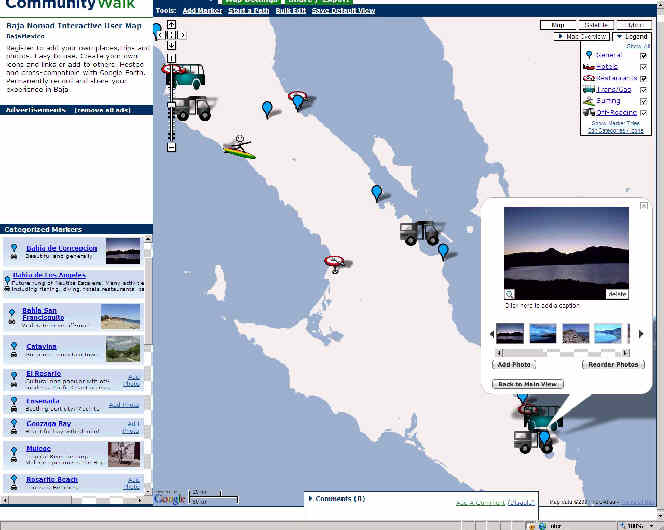Open the Bahia de Concepcion thumbnail
This screenshot has height=530, width=664.
[123, 251]
